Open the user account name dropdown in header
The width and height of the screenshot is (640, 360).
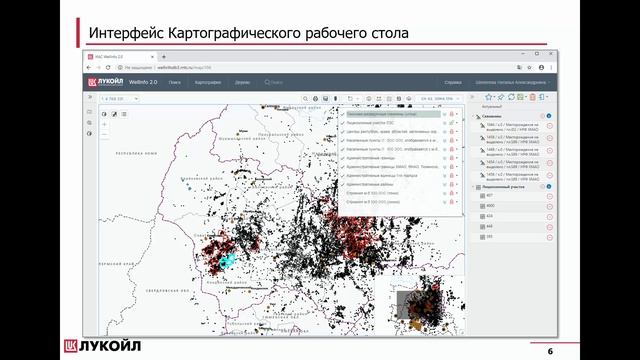(512, 82)
